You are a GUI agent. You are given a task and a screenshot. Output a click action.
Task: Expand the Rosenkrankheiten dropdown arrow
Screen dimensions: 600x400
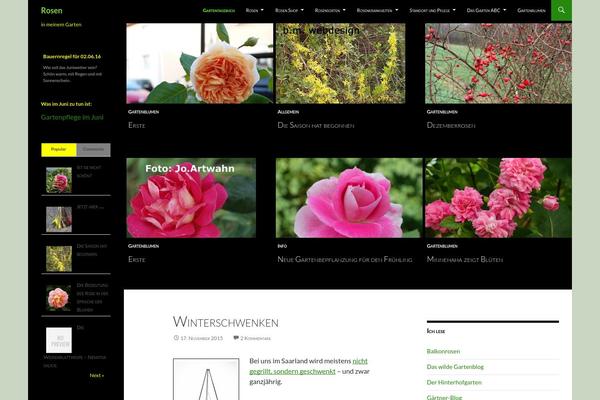point(396,10)
